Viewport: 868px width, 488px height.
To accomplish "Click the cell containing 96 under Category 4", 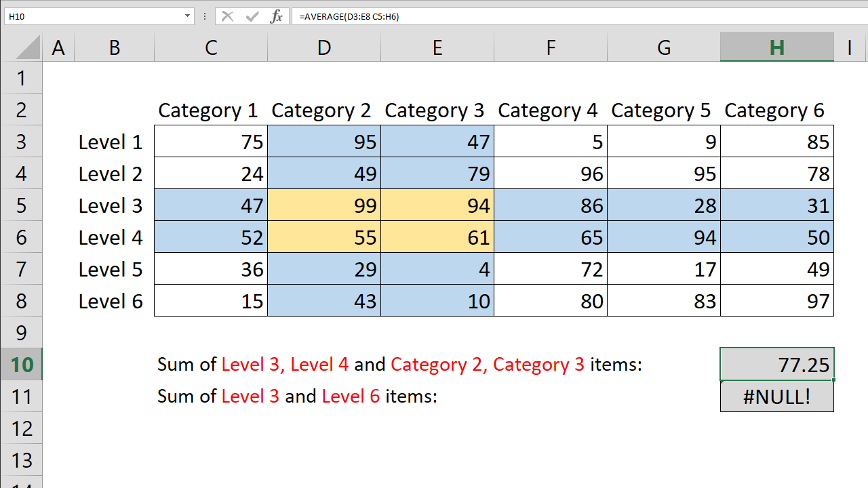I will tap(550, 173).
